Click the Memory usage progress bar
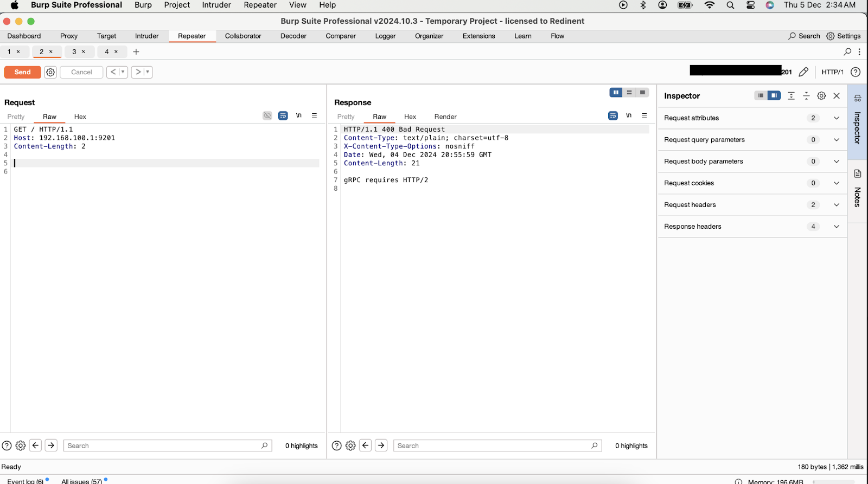Image resolution: width=868 pixels, height=484 pixels. 833,481
